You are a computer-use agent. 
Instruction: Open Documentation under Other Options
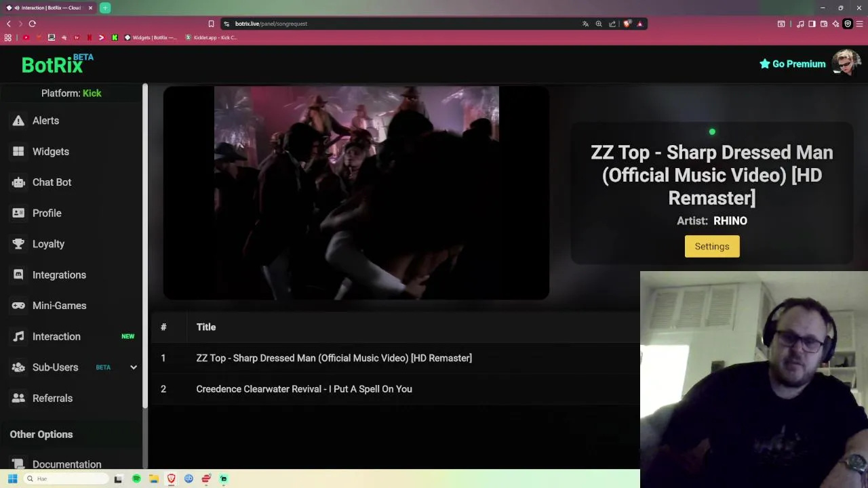66,464
